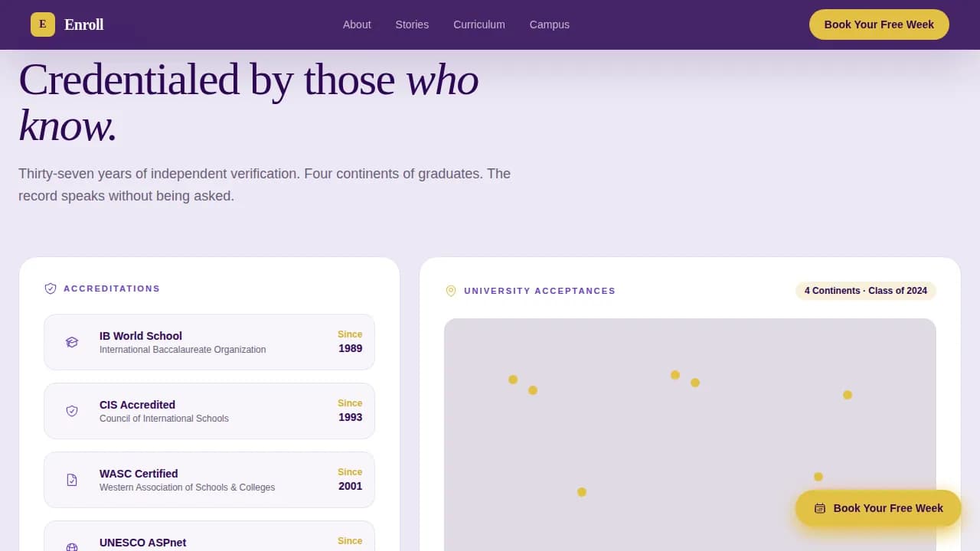Click the map pin icon beside University Acceptances
This screenshot has width=980, height=551.
pos(451,291)
